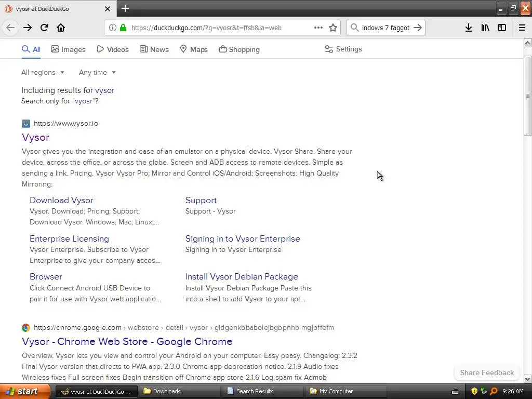Switch to News results

[154, 49]
